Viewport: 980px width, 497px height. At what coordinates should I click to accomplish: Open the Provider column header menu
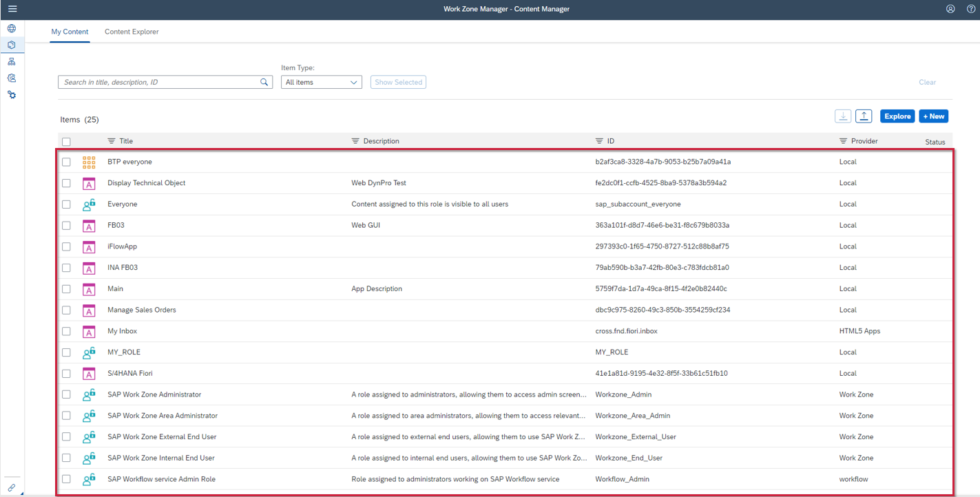(858, 141)
